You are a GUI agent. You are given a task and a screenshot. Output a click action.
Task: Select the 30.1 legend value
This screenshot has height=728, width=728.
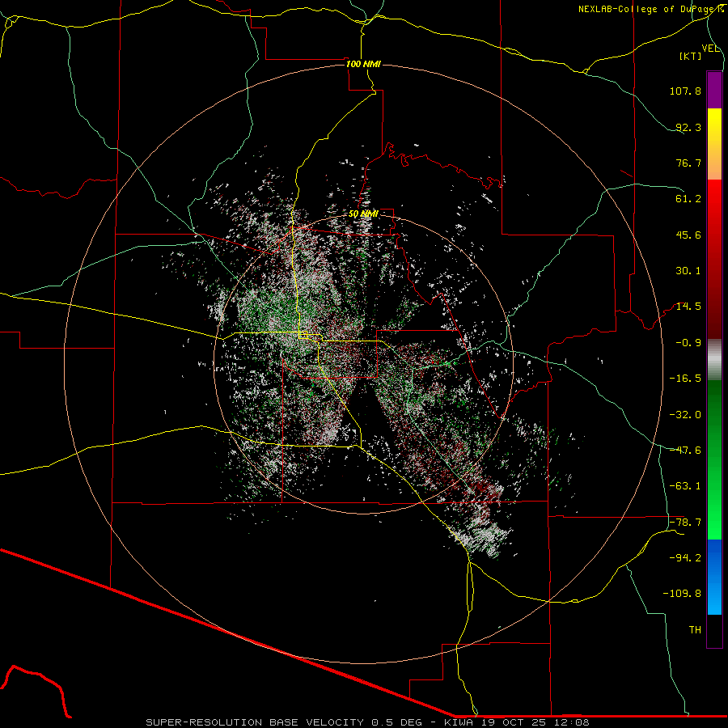click(688, 271)
